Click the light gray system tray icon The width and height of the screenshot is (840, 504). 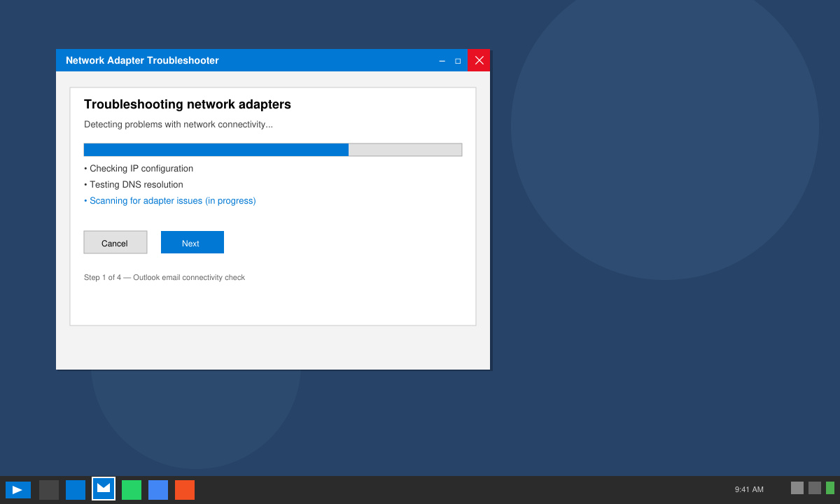797,488
